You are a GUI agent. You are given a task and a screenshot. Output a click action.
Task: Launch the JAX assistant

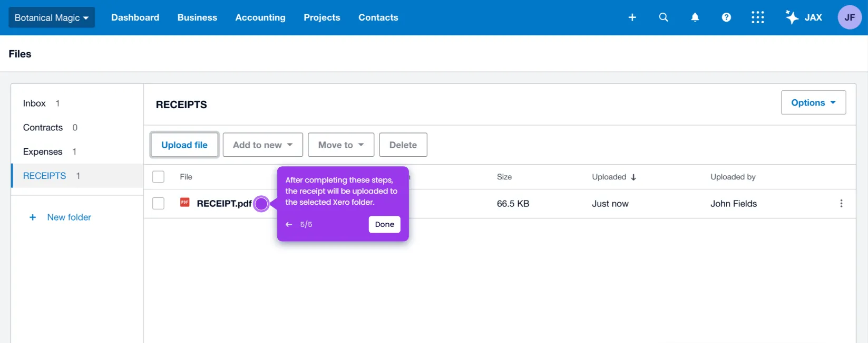point(804,17)
